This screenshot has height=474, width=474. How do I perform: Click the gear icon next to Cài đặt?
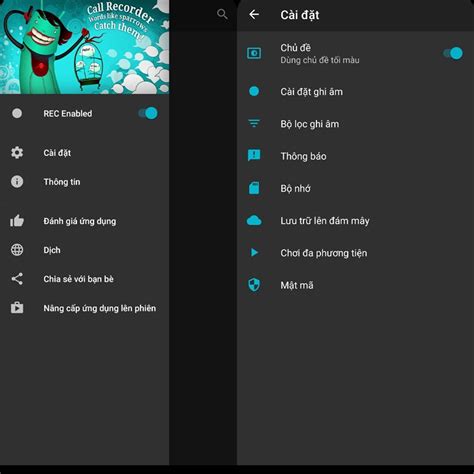pos(17,153)
